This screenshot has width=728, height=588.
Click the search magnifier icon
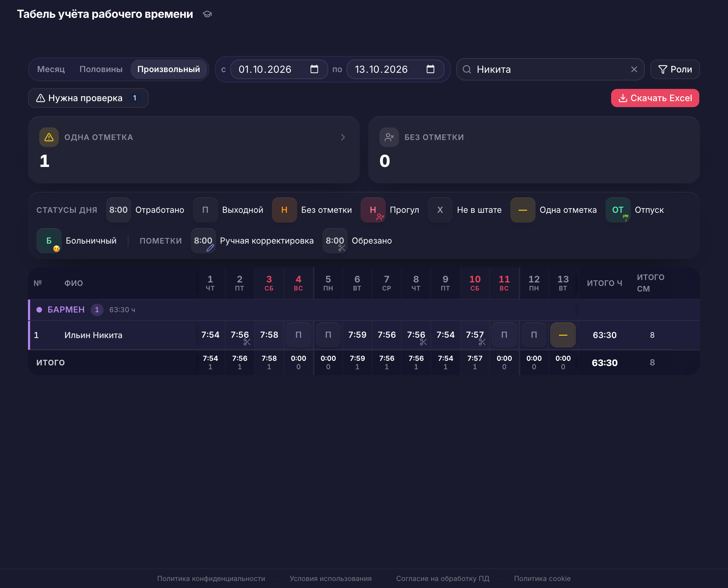(x=467, y=69)
